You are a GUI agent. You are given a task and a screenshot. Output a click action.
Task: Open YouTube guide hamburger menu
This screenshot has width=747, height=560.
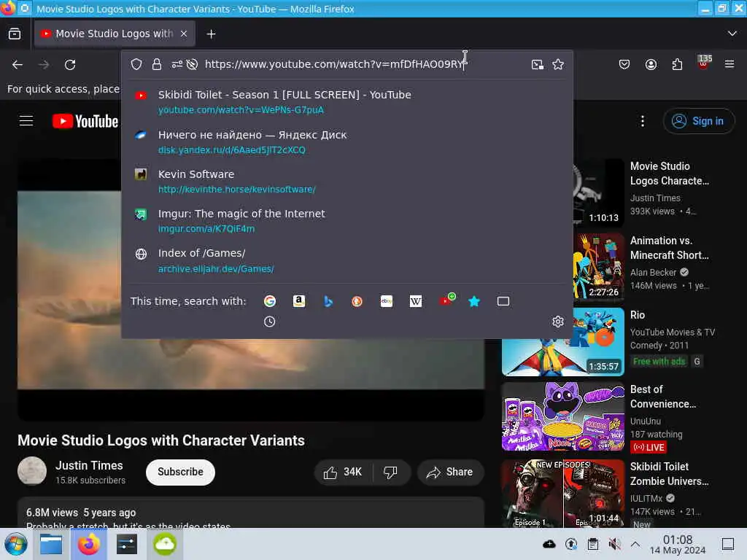coord(26,121)
